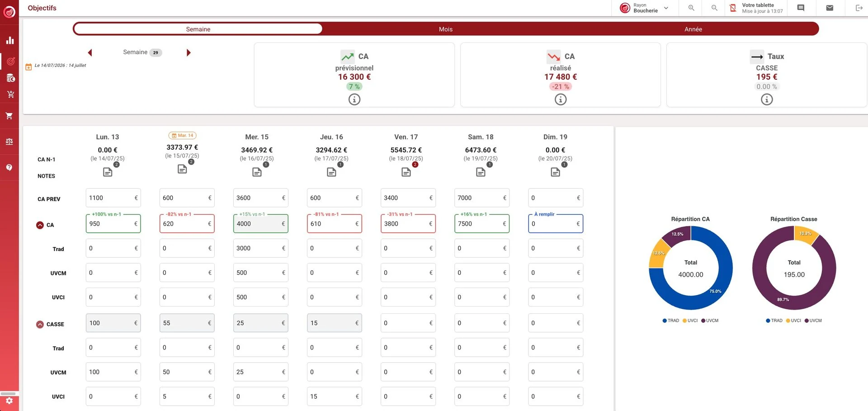Show info for CA prévisionnel card
This screenshot has width=868, height=411.
354,99
